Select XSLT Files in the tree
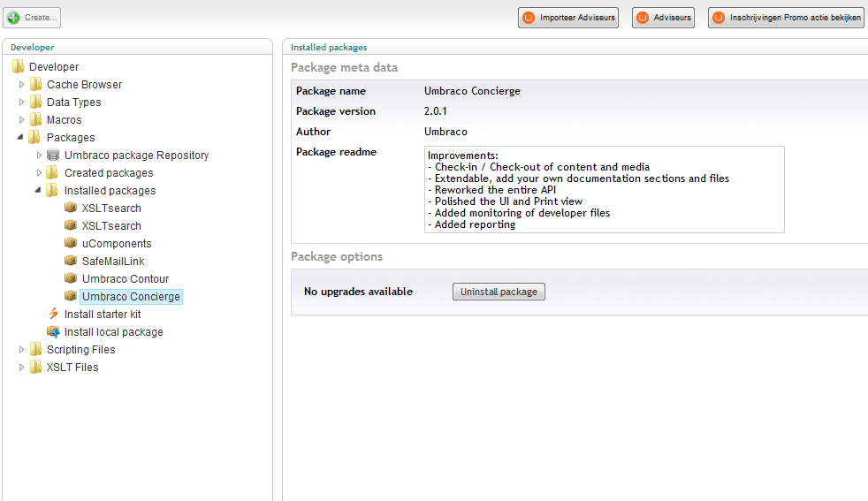This screenshot has height=501, width=868. (x=72, y=368)
